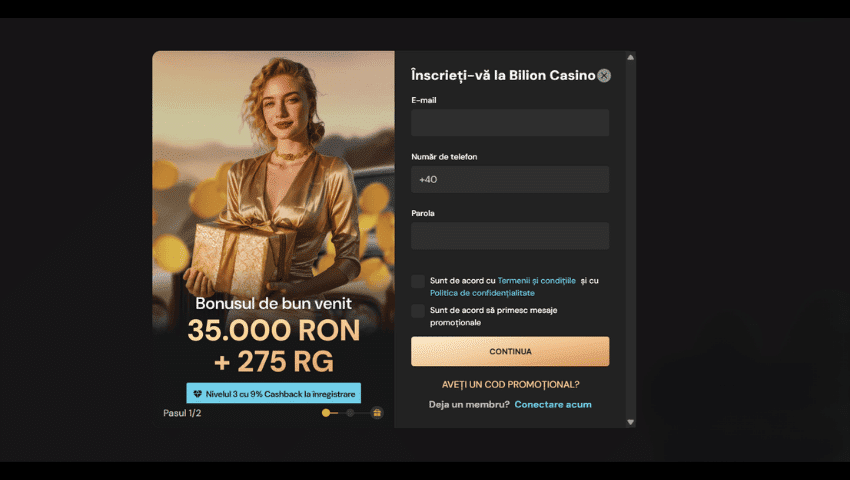The image size is (850, 480).
Task: Close the Bilion Casino registration dialog
Action: (604, 76)
